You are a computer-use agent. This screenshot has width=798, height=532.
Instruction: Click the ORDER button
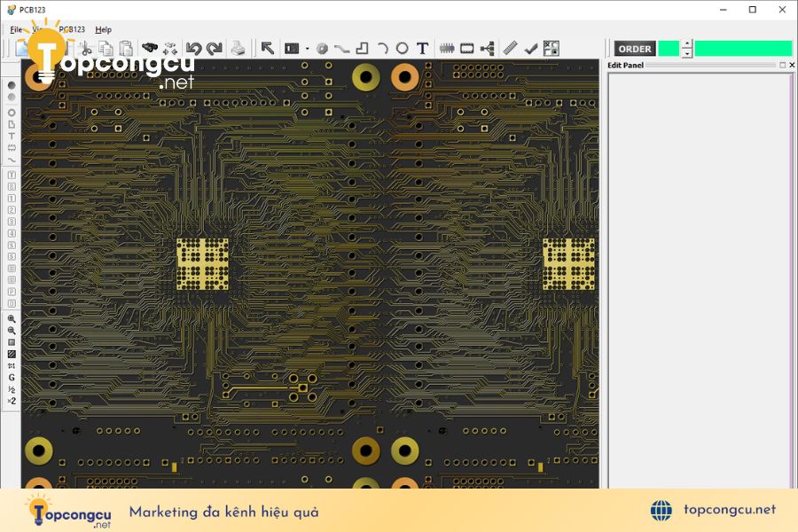pyautogui.click(x=635, y=49)
